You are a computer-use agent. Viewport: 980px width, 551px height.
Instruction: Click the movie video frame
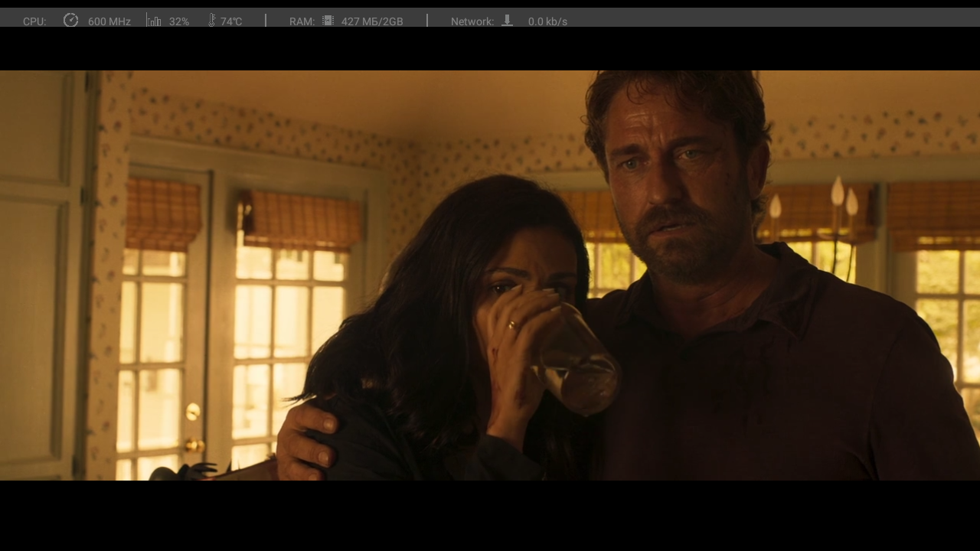click(490, 275)
